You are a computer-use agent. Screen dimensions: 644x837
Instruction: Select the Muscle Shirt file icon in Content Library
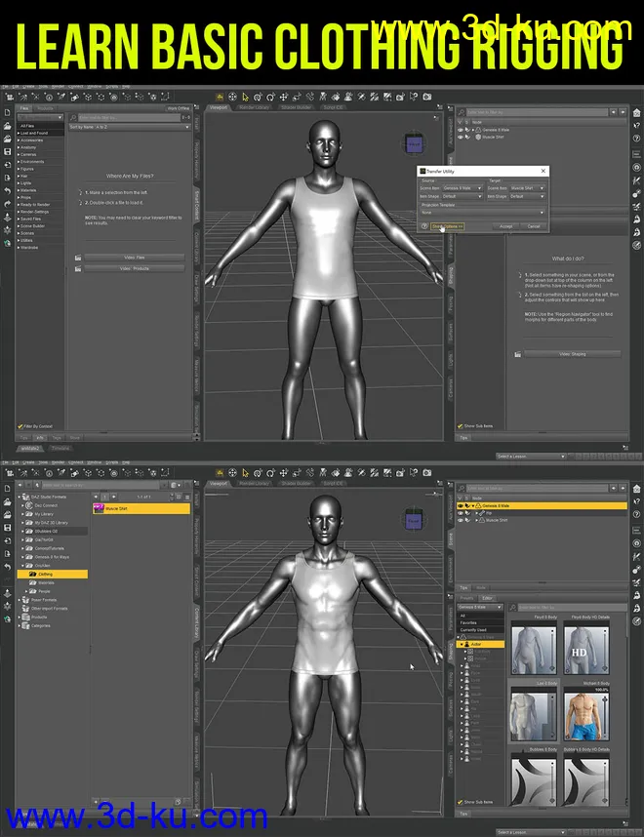click(x=99, y=509)
